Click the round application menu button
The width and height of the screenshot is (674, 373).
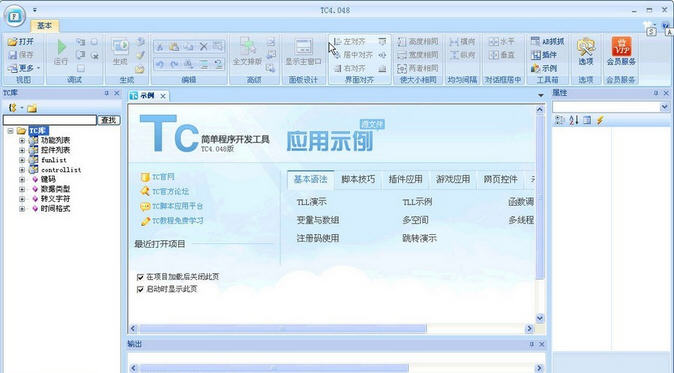pos(14,16)
